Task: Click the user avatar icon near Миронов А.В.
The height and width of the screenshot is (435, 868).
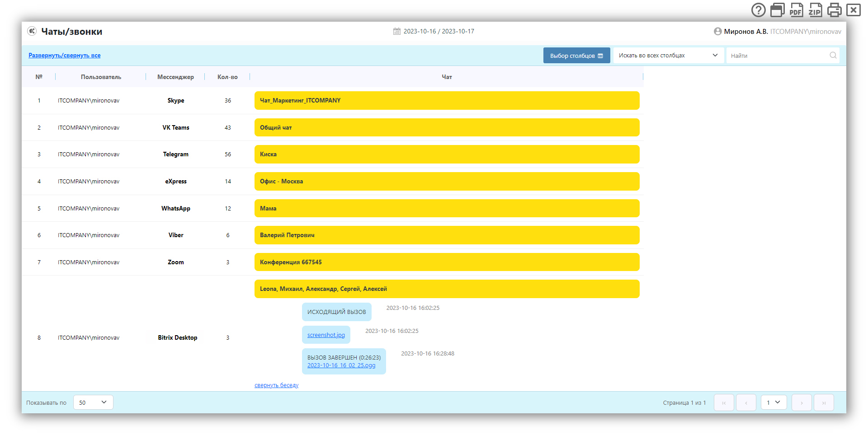Action: (717, 31)
